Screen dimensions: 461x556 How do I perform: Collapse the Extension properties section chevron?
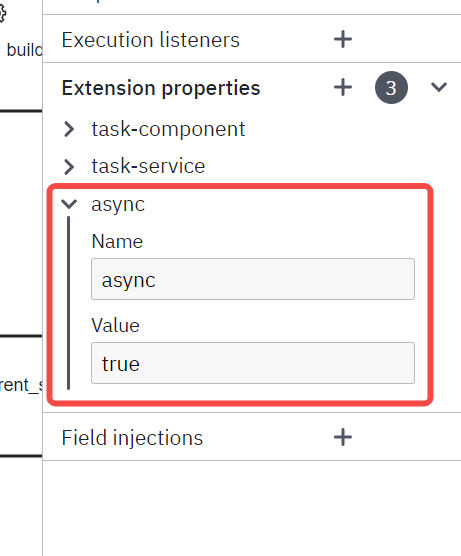click(439, 87)
